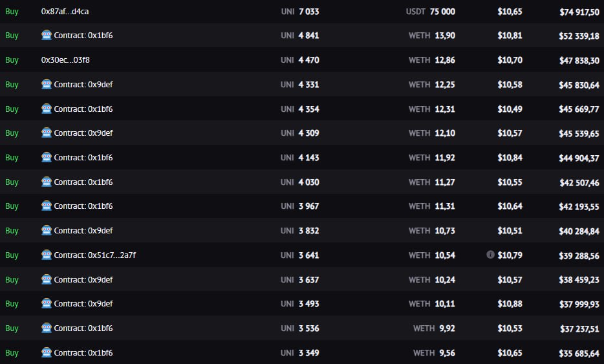The height and width of the screenshot is (364, 604).
Task: Select the $74 917,50 total value cell
Action: (x=579, y=12)
